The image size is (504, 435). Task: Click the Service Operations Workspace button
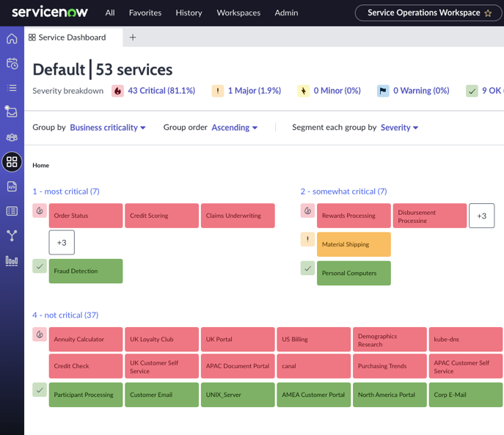pos(428,13)
